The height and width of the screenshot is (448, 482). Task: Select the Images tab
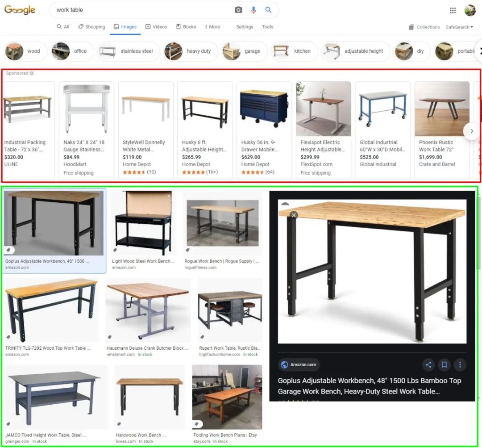[x=125, y=27]
